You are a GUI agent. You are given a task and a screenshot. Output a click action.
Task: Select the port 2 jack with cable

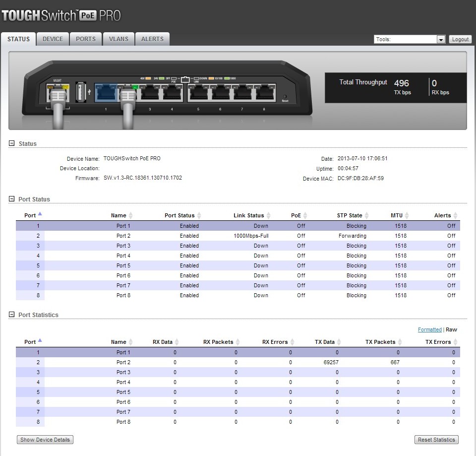pos(128,92)
